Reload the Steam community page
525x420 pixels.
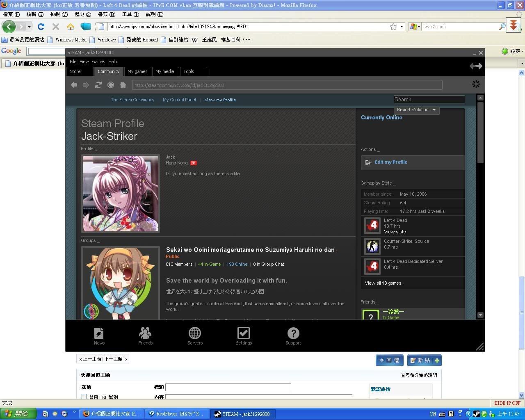tap(98, 85)
